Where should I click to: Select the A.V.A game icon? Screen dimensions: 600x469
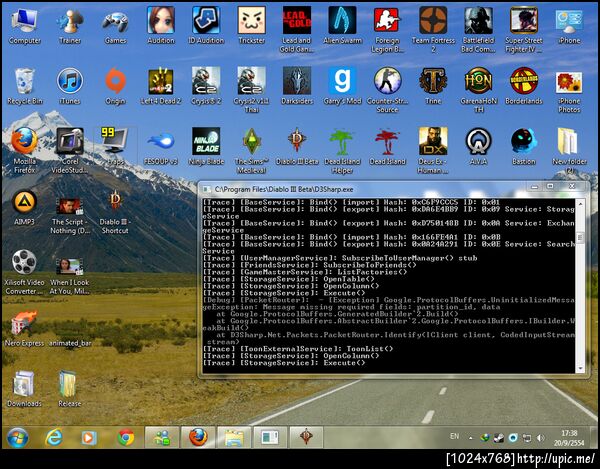click(478, 147)
